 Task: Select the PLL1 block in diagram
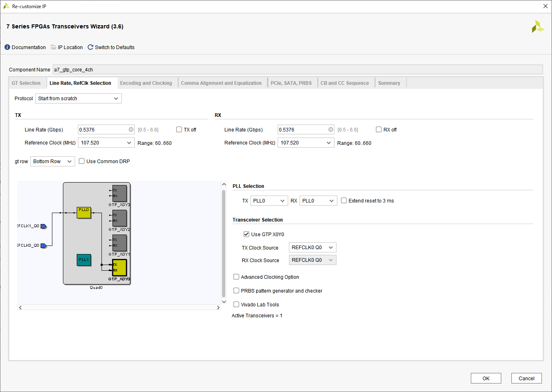(x=84, y=260)
